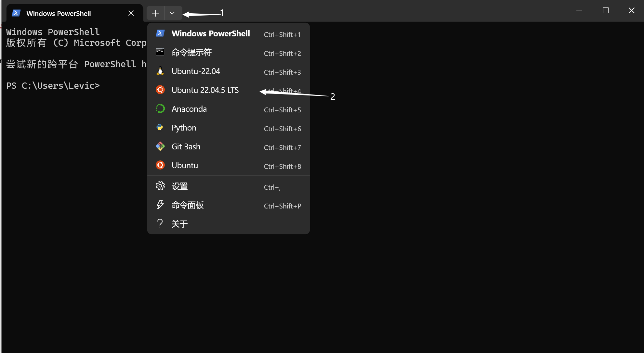Click the Ctrl+, shortcut text

click(x=272, y=187)
